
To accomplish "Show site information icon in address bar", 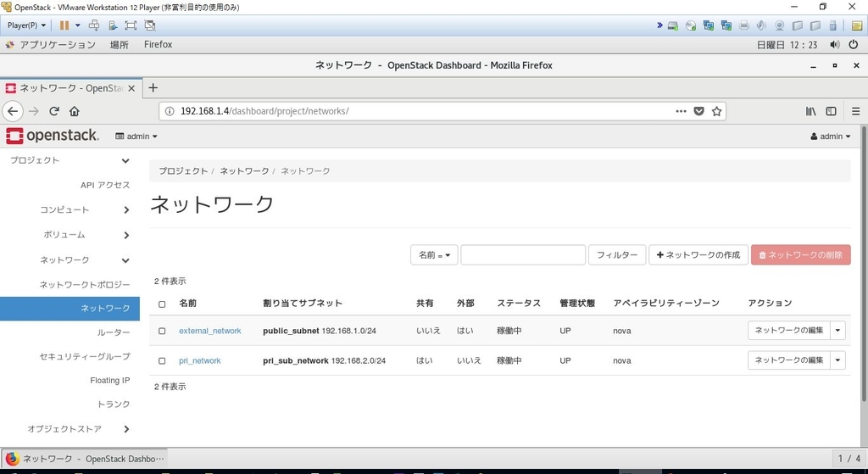I will click(170, 111).
